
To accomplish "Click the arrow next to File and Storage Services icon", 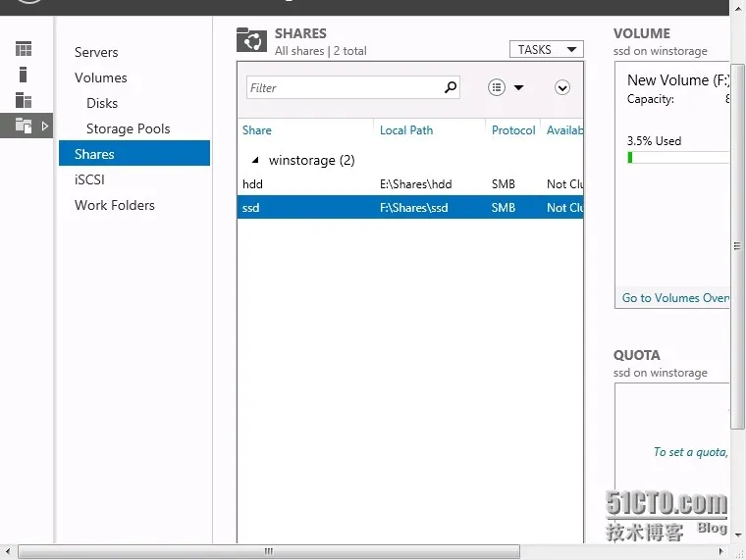I will (45, 126).
